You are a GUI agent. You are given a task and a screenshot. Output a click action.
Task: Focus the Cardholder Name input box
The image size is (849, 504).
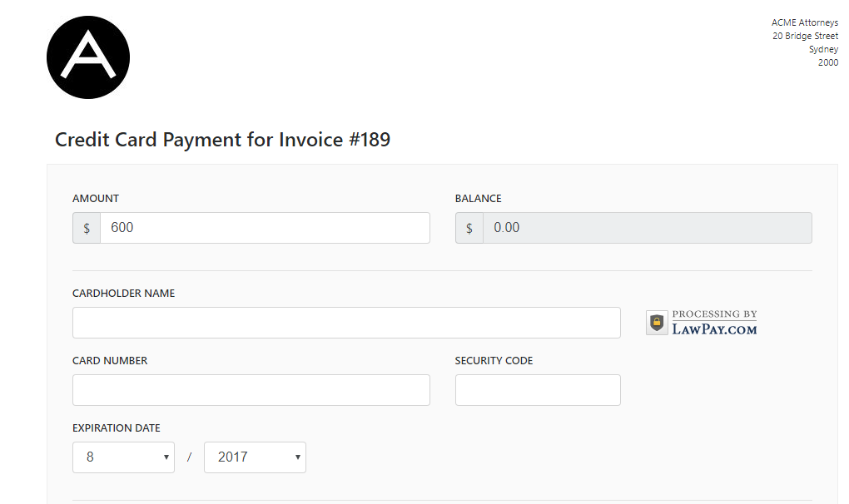[345, 322]
